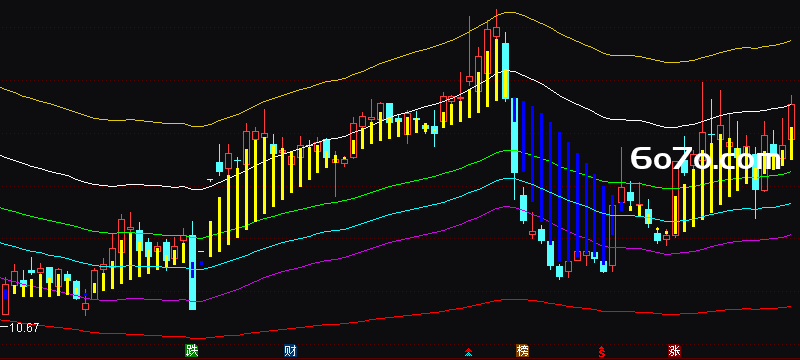Open the dark red 涨 marker
The image size is (800, 360).
tap(674, 350)
